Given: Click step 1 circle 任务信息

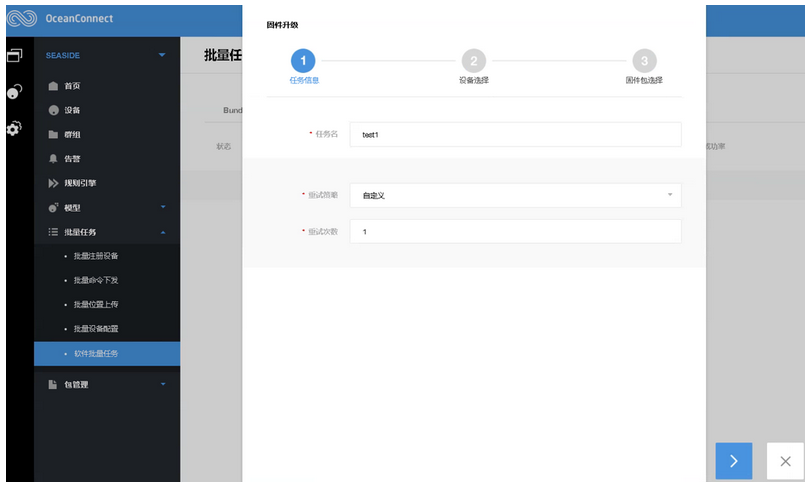Looking at the screenshot, I should click(x=303, y=61).
